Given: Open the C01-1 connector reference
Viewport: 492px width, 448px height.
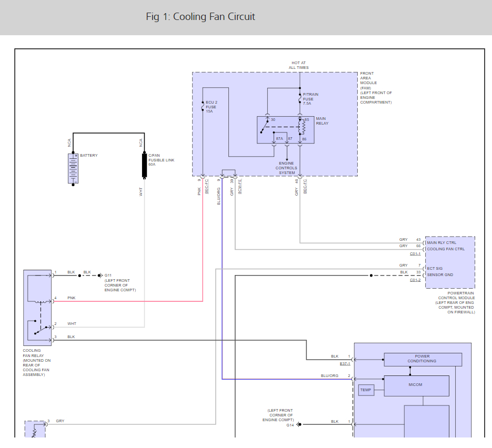Looking at the screenshot, I should pyautogui.click(x=415, y=253).
